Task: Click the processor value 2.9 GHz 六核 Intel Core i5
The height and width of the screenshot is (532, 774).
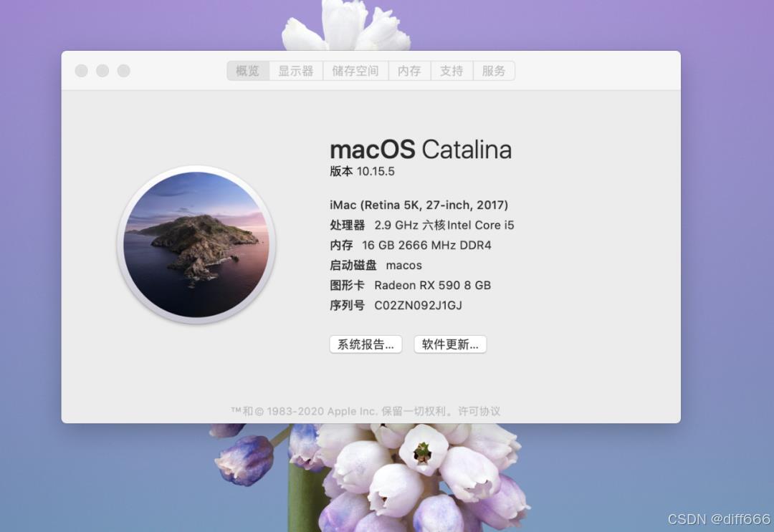Action: 444,225
